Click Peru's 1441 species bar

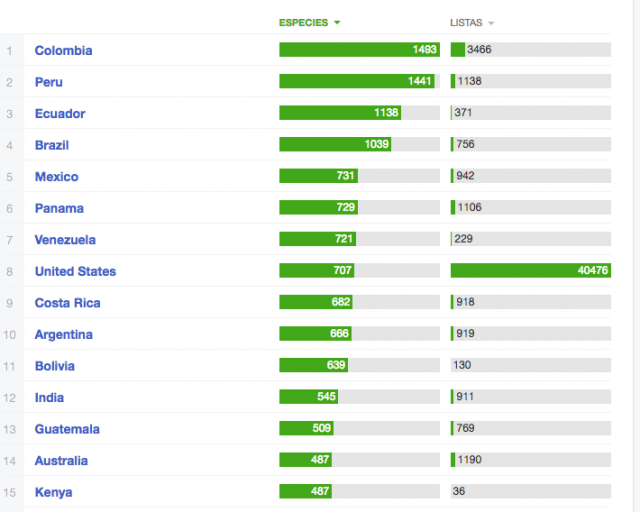coord(356,82)
